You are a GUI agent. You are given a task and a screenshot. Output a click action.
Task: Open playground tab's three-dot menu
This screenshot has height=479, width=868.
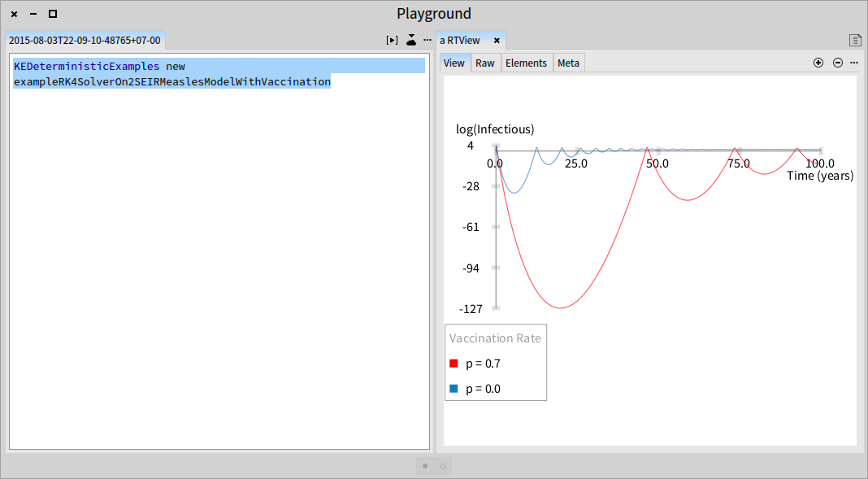(x=427, y=40)
